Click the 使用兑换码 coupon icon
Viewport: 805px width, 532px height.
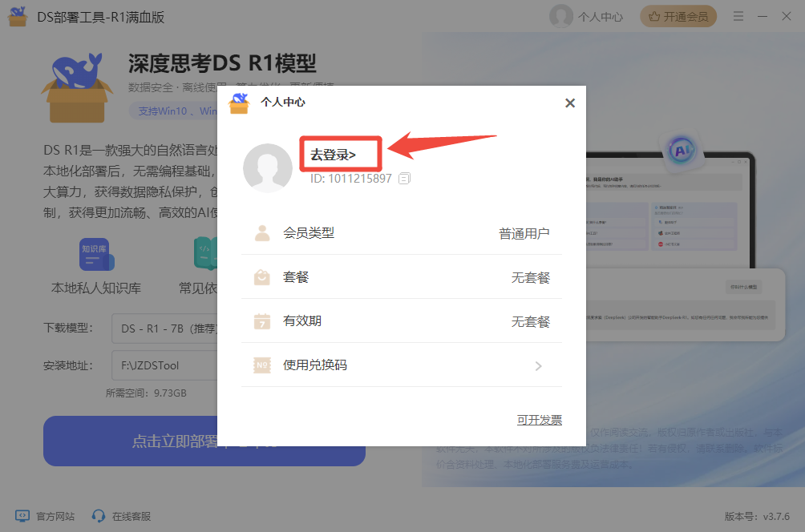point(262,365)
